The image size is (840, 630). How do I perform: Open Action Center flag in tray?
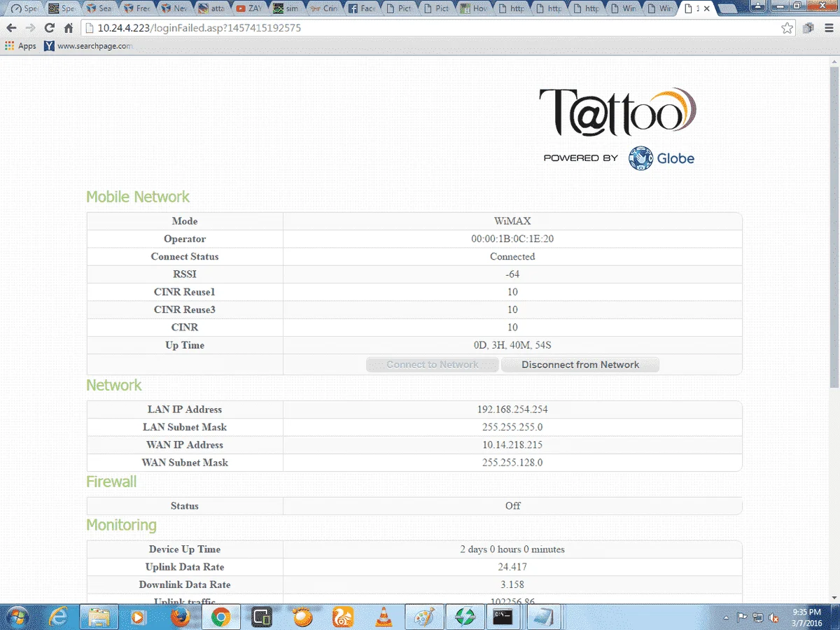pos(743,617)
